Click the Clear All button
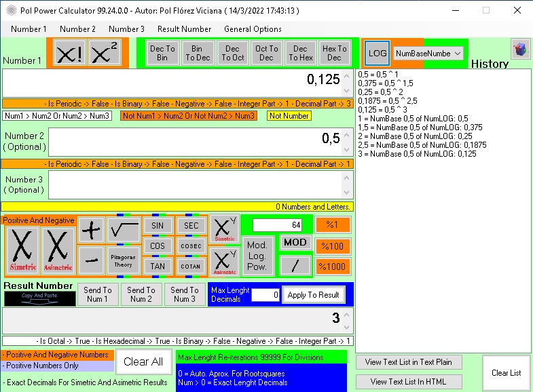Viewport: 533px width, 392px height. click(x=143, y=361)
